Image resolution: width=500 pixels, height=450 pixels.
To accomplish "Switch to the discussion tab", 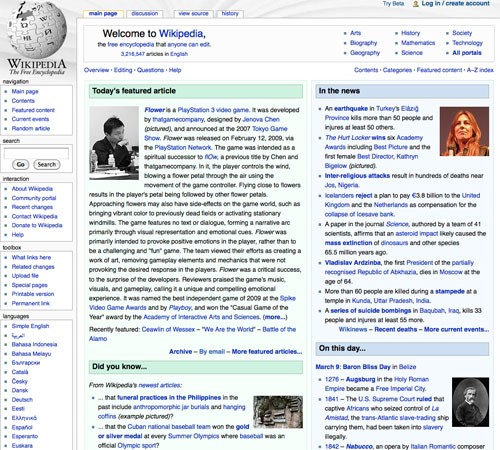I will pos(145,14).
